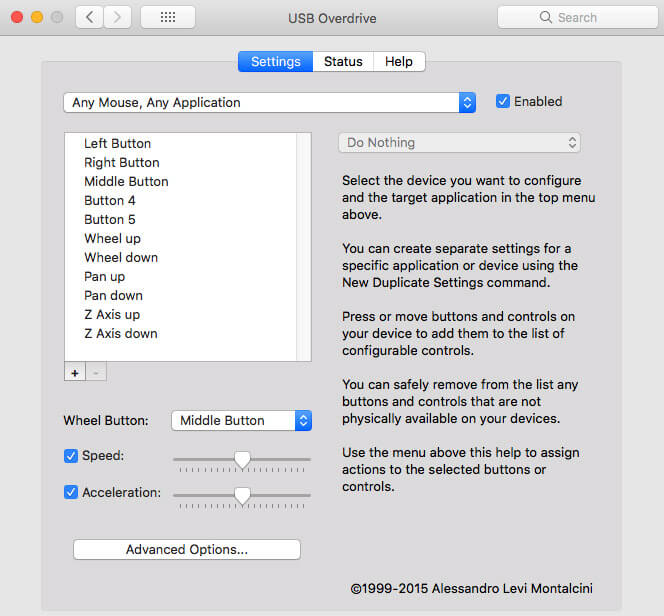
Task: Click the controls list scrollbar
Action: pos(304,247)
